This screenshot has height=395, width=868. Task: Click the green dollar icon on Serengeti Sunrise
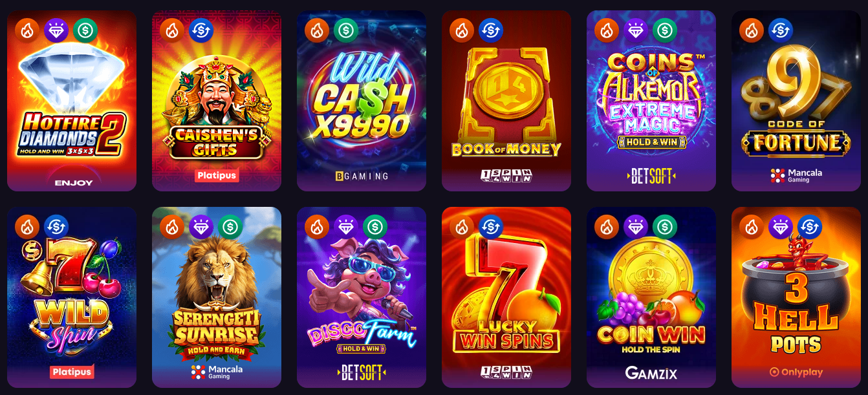click(230, 226)
